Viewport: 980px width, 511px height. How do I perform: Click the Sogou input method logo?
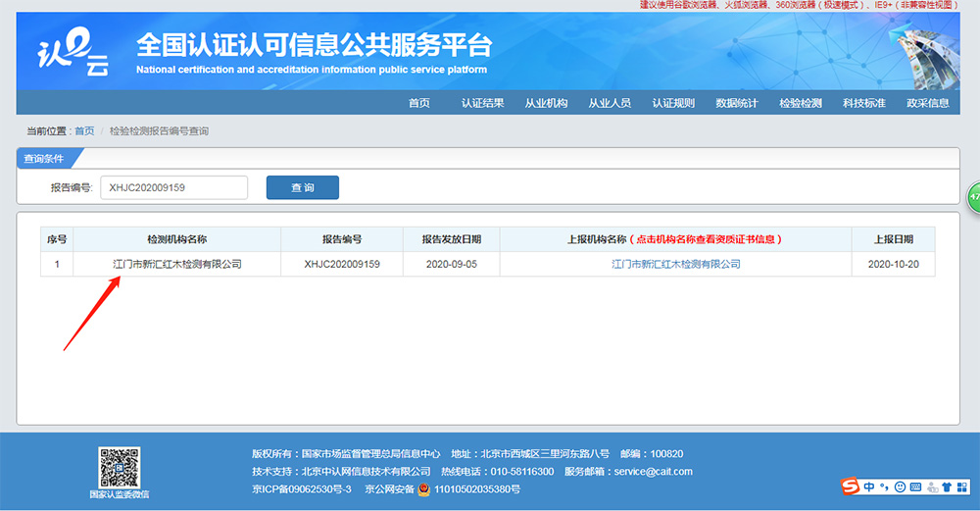pos(850,486)
